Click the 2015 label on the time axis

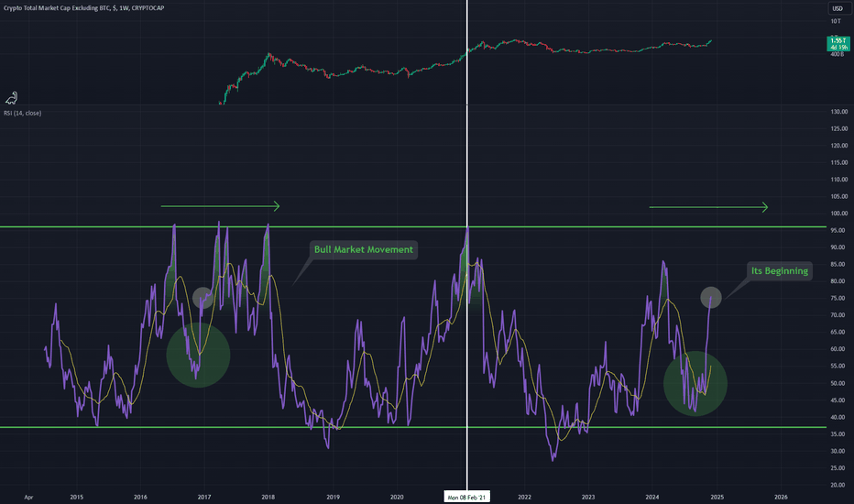coord(77,497)
